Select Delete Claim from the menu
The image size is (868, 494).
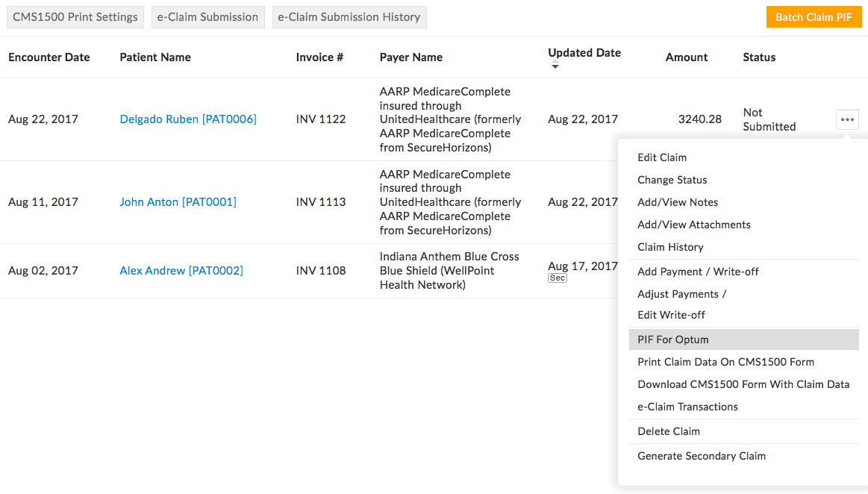click(669, 431)
